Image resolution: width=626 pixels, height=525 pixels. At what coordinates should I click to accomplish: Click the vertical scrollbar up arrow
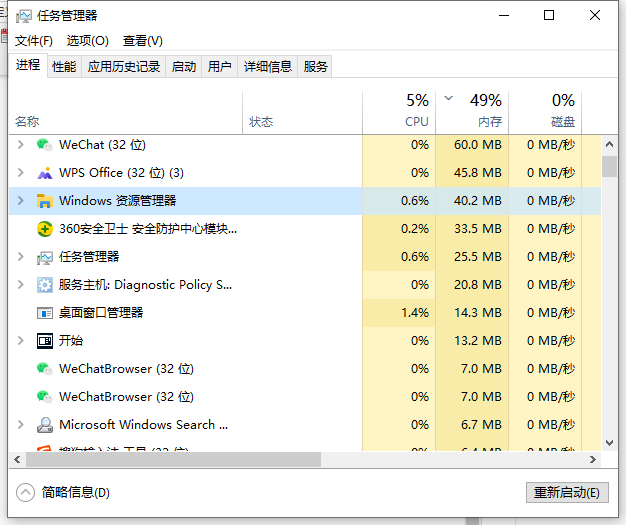click(x=609, y=145)
